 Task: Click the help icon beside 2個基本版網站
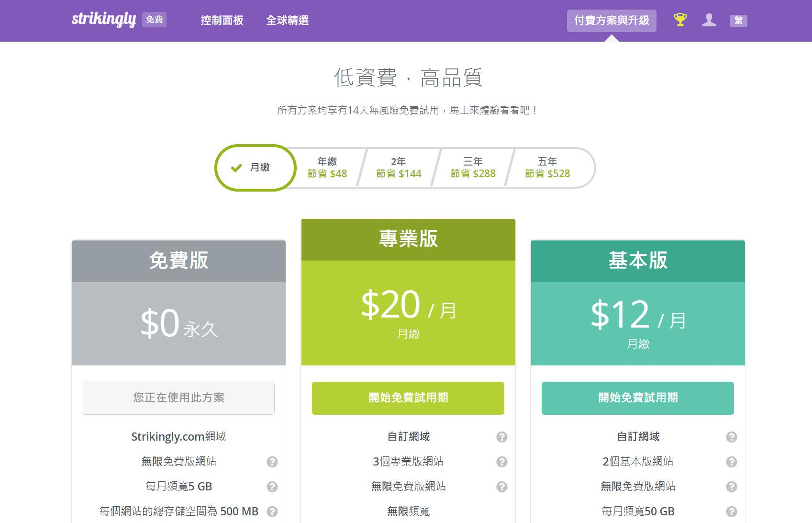pyautogui.click(x=731, y=462)
